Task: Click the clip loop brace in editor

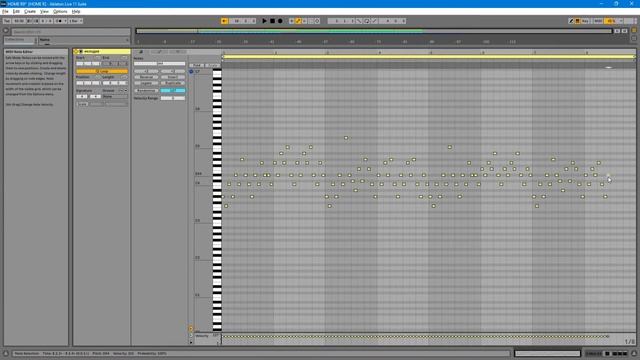Action: (429, 57)
